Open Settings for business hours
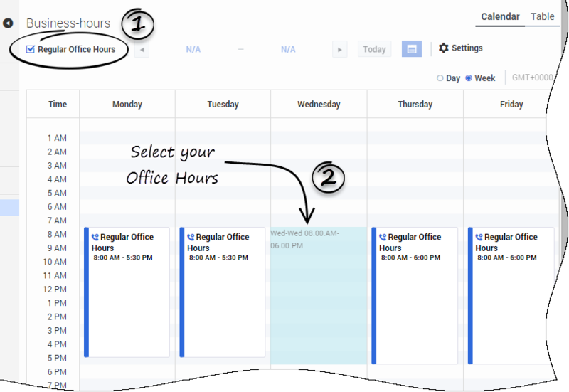Viewport: 569px width, 392px height. click(460, 48)
